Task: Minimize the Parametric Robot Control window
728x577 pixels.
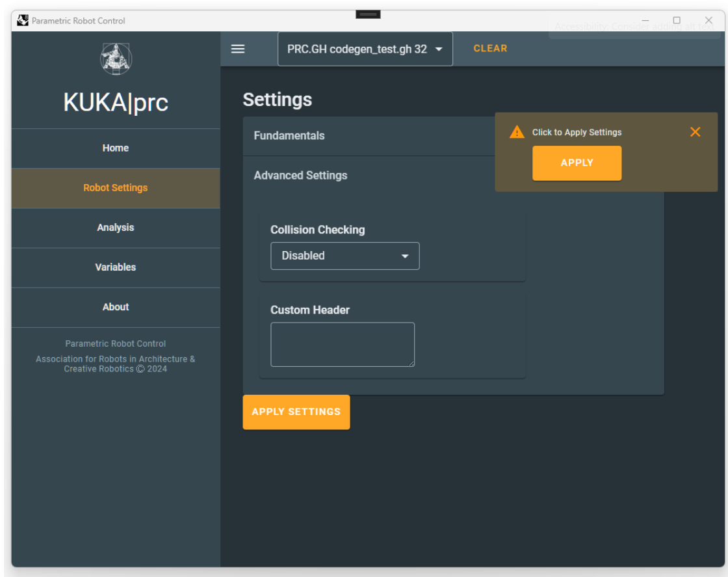Action: point(645,20)
